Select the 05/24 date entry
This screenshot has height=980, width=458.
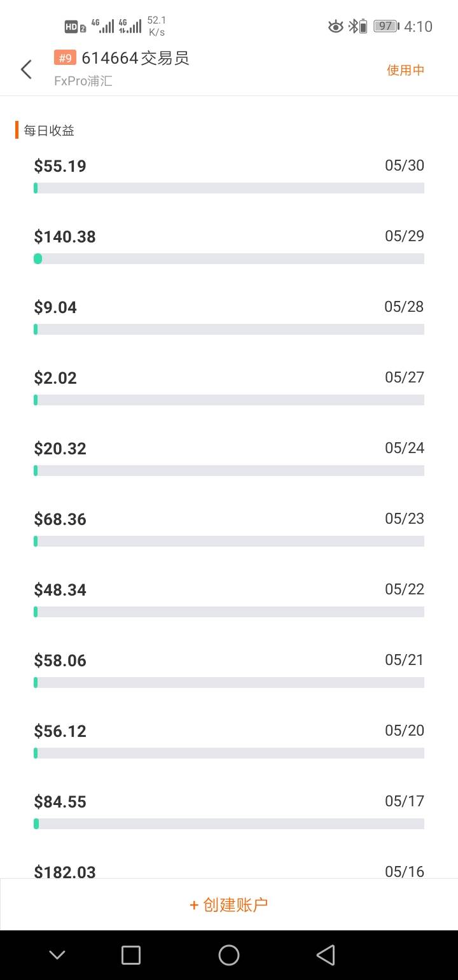coord(405,448)
